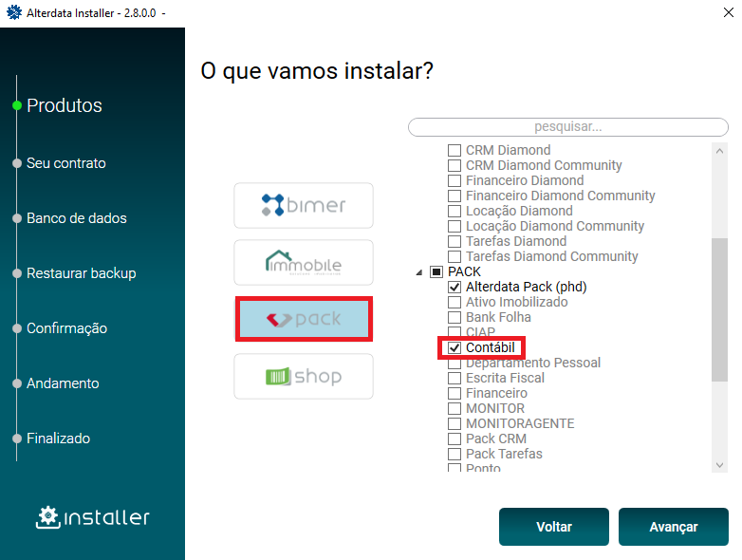
Task: Check the Locação Diamond checkbox
Action: [x=454, y=211]
